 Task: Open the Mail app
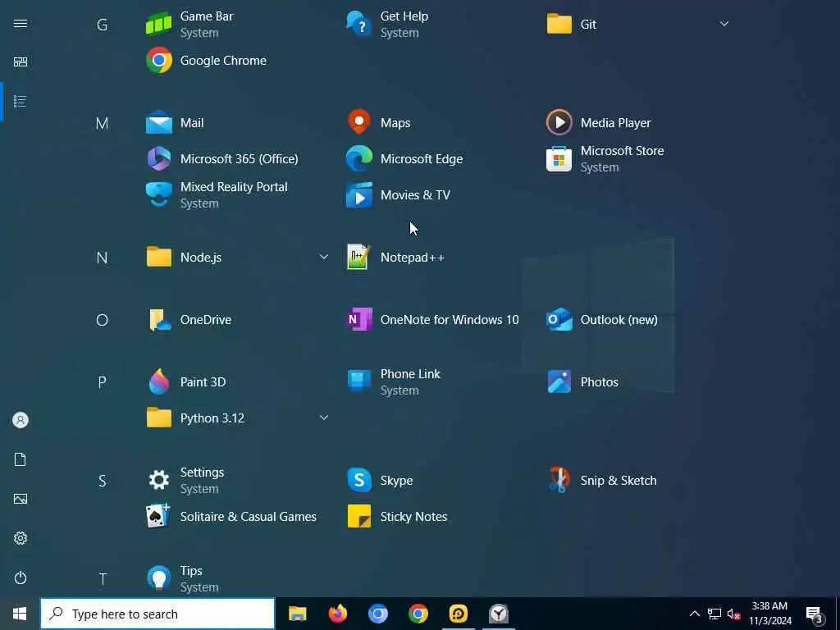click(x=176, y=123)
